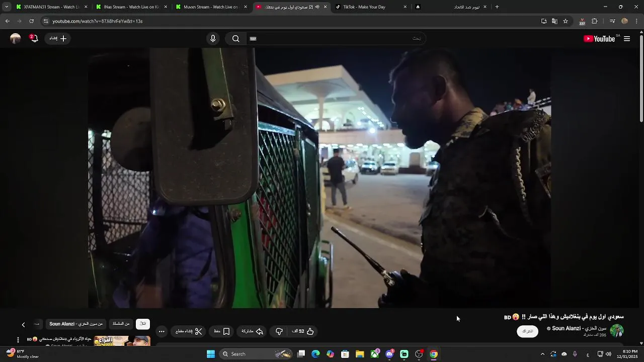
Task: Go back with the browser back arrow
Action: click(7, 21)
